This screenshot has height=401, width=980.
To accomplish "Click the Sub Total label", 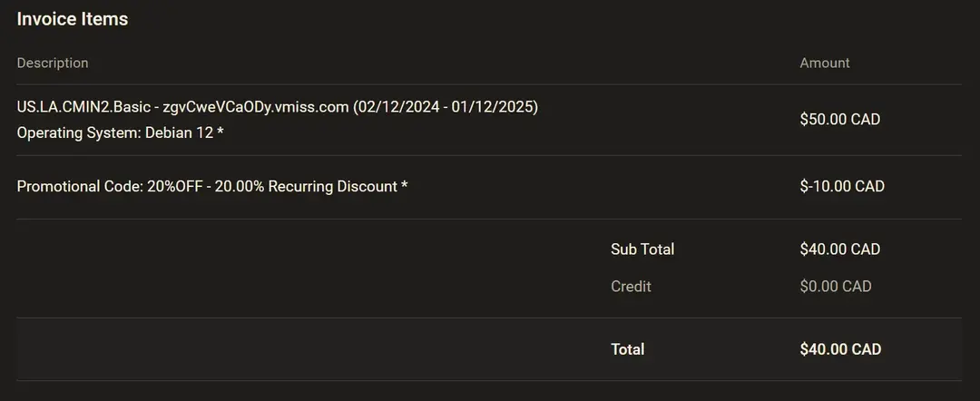I will coord(642,249).
